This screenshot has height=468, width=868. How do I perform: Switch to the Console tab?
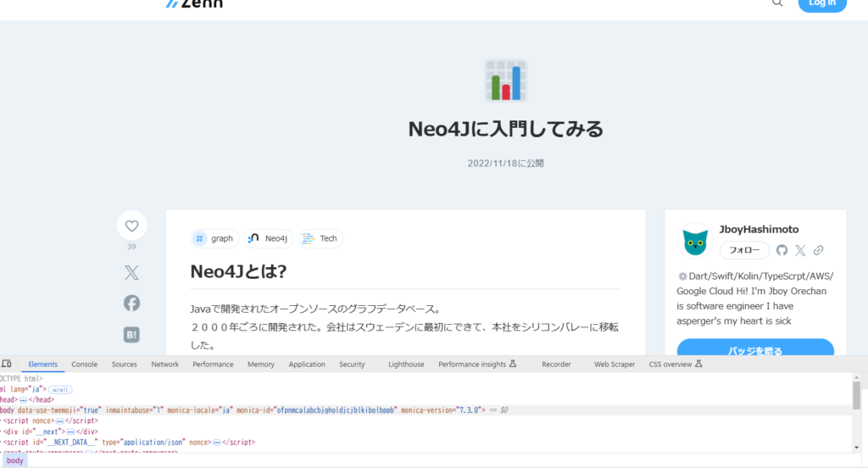(x=84, y=365)
